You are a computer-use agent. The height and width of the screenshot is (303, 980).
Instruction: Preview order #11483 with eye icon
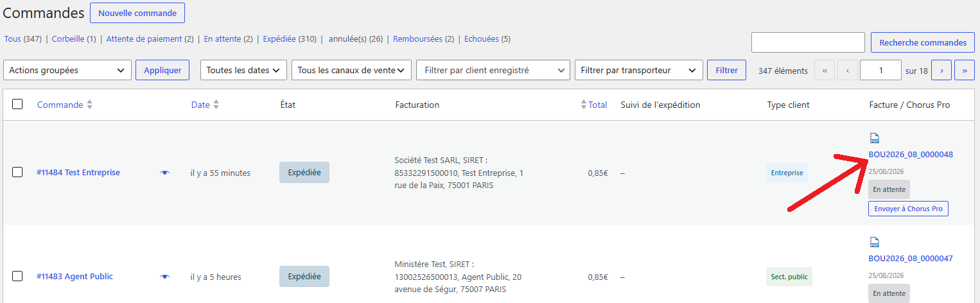(165, 277)
